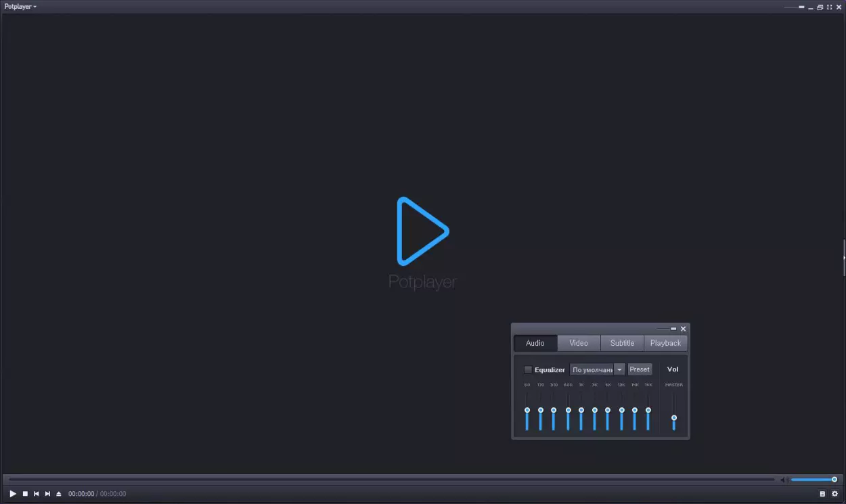
Task: Click the control panel opacity slider
Action: [667, 329]
